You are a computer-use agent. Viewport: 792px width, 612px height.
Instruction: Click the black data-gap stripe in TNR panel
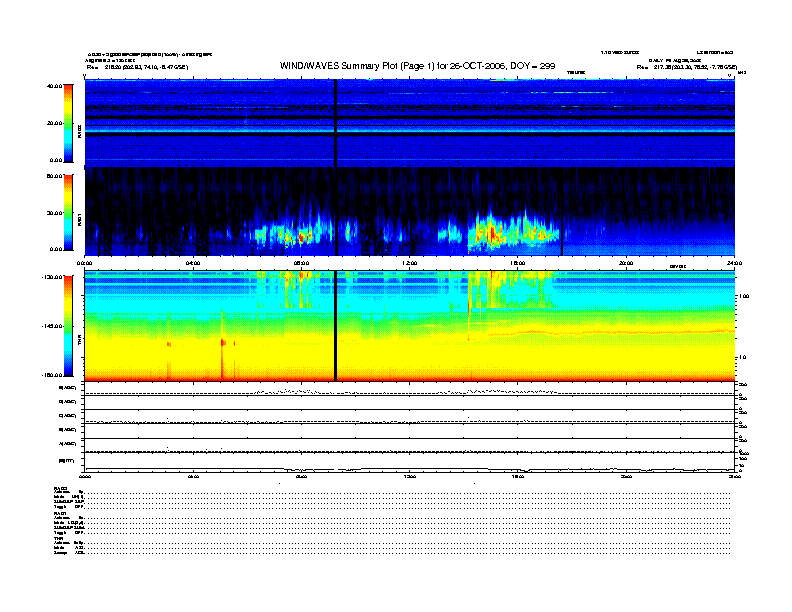tap(334, 326)
